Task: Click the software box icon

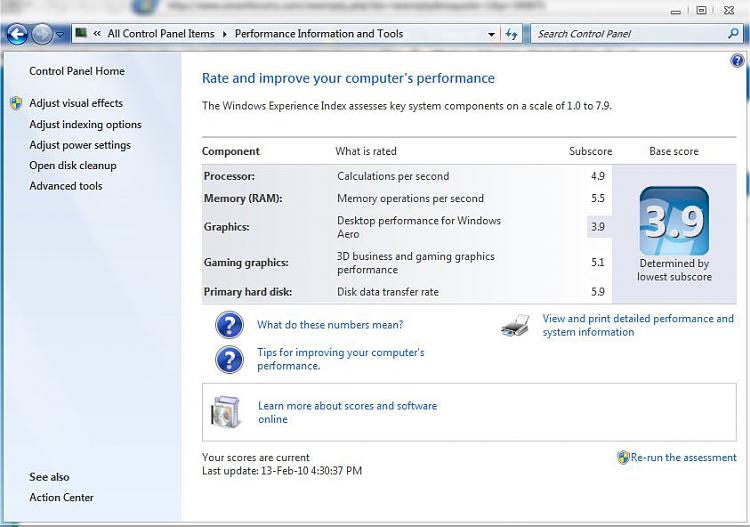Action: tap(226, 412)
